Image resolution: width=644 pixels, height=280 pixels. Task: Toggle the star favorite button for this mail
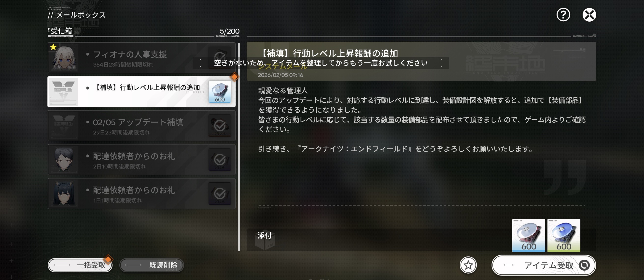[468, 265]
